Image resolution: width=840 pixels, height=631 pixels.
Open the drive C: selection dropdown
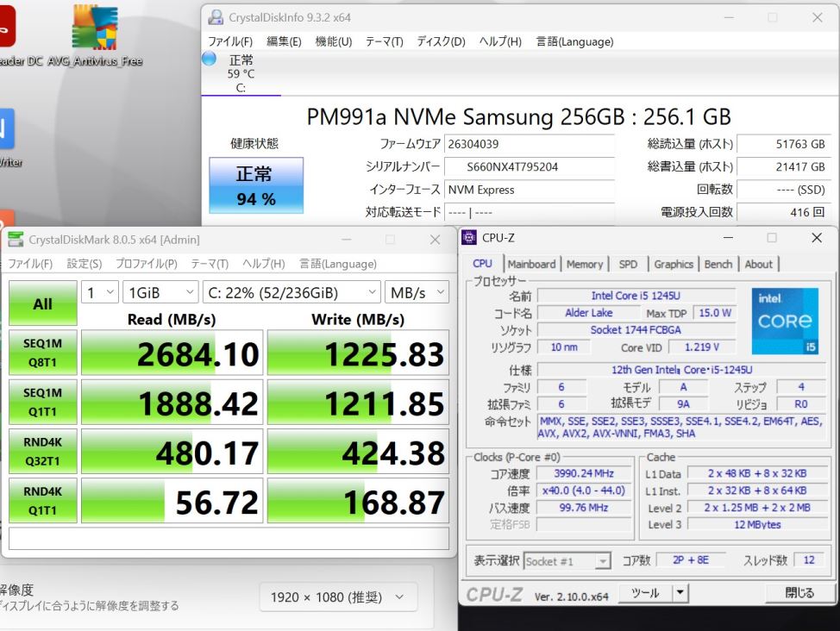point(291,293)
